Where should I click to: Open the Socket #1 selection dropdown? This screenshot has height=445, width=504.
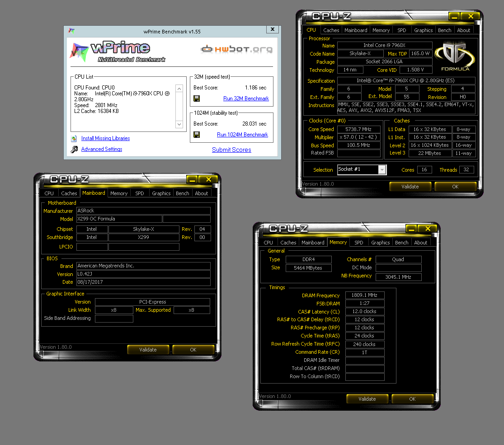coord(382,169)
